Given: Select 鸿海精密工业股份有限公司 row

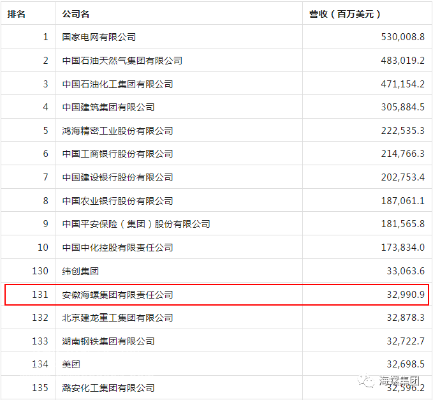Looking at the screenshot, I should [217, 131].
